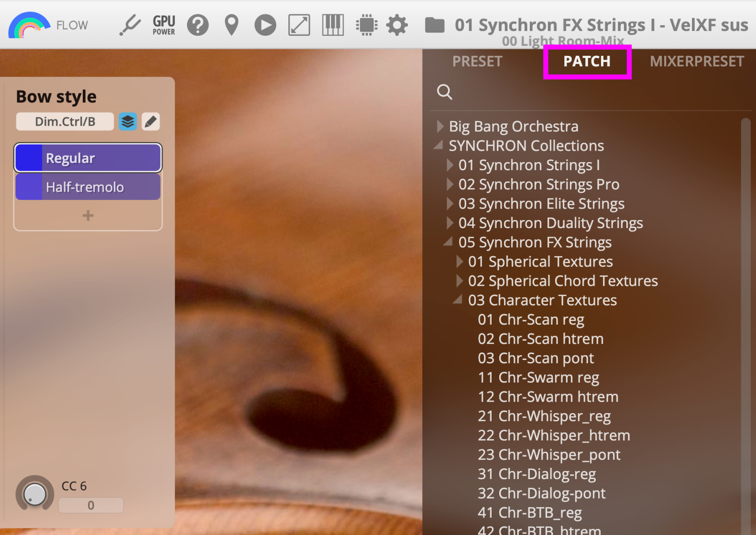Click the pencil edit icon
The height and width of the screenshot is (535, 756).
151,121
